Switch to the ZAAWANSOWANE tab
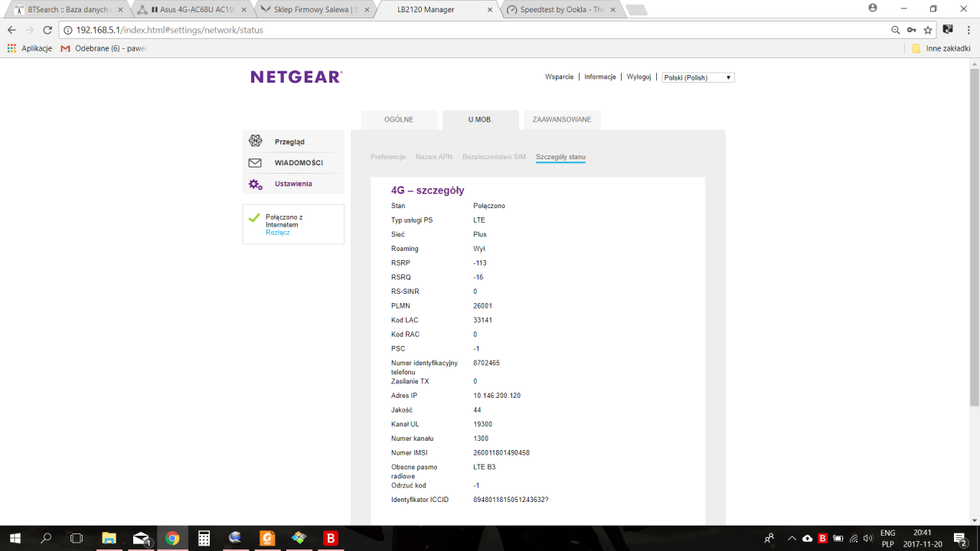This screenshot has width=980, height=551. pyautogui.click(x=562, y=119)
